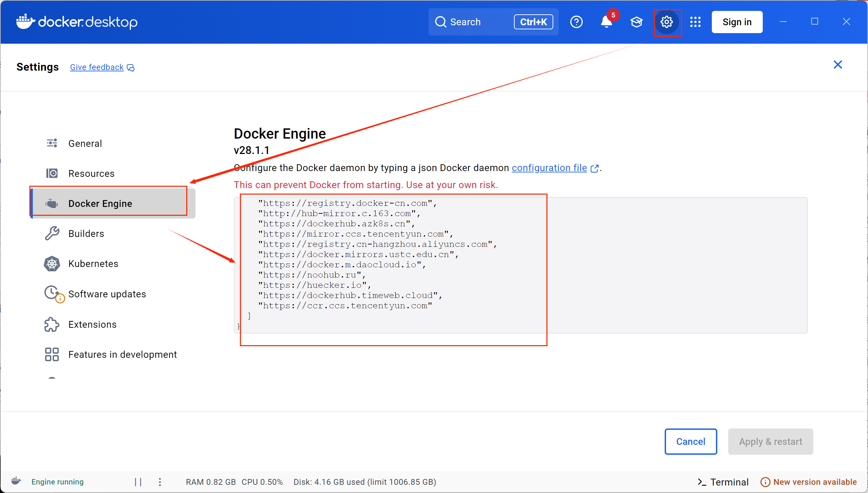
Task: Open the apps grid menu icon
Action: pos(695,22)
